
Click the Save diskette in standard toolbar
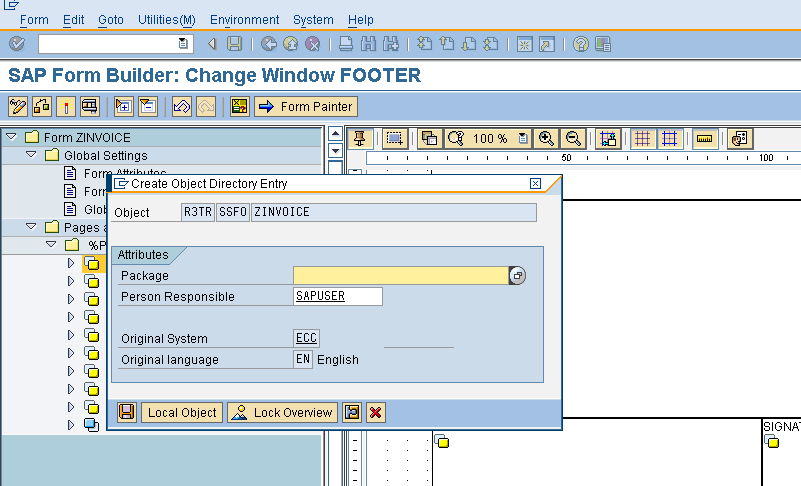click(x=234, y=44)
